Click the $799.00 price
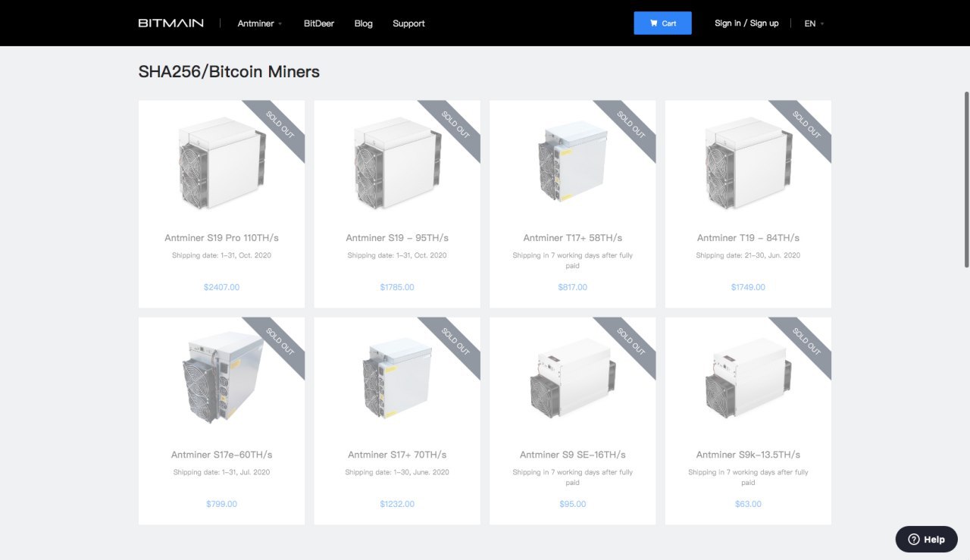The width and height of the screenshot is (970, 560). click(x=221, y=504)
